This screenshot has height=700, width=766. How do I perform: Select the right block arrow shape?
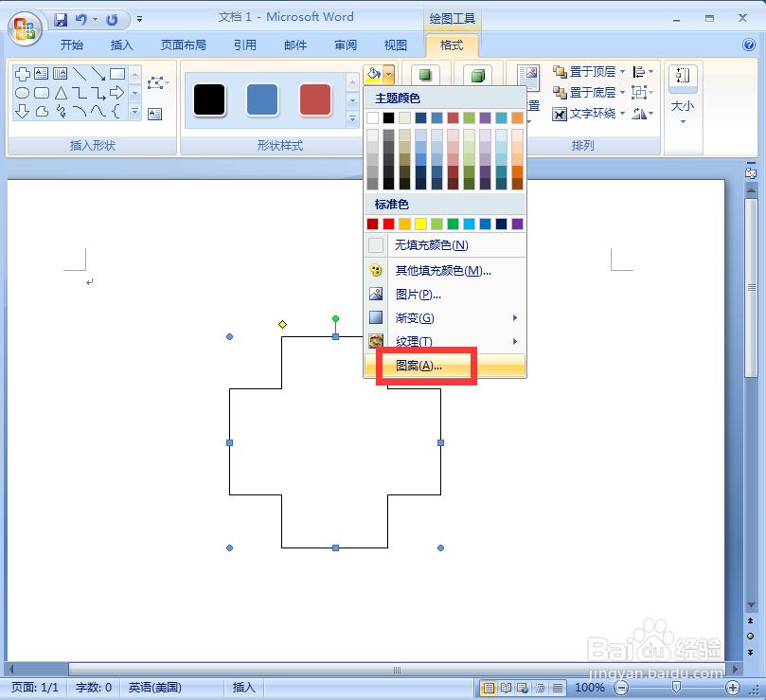coord(117,93)
